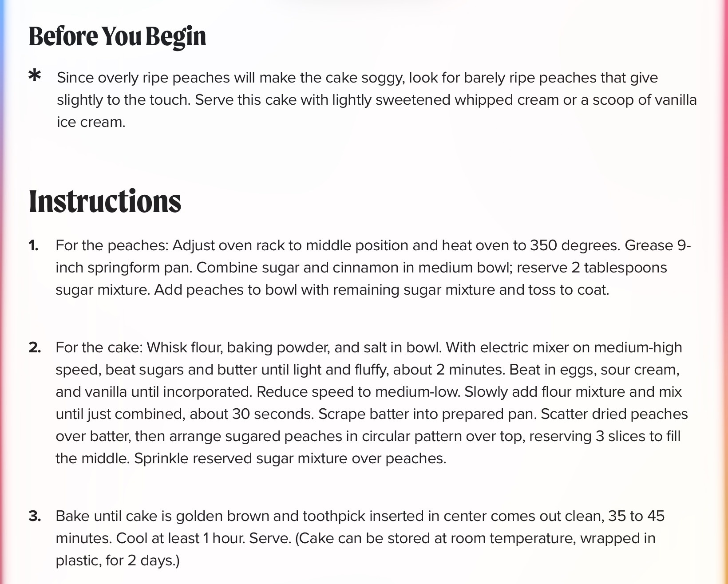Click the words 'vanilla ice cream' in tip
This screenshot has width=728, height=584.
tap(377, 111)
